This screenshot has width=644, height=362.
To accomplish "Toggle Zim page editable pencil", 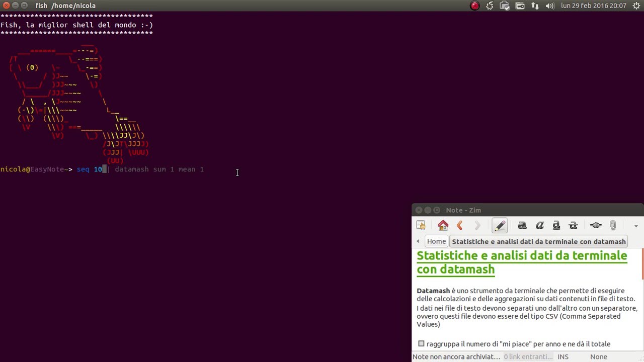I will tap(499, 225).
